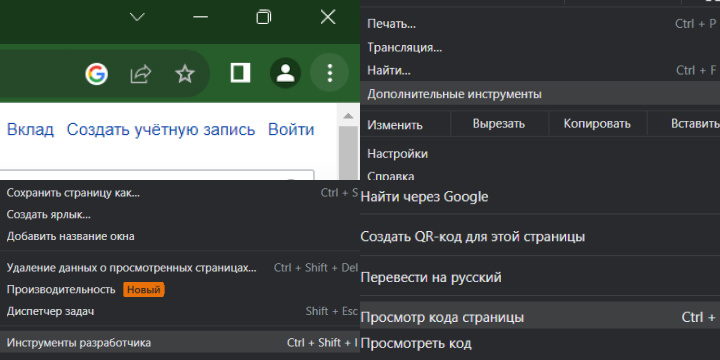Expand the tab search chevron
This screenshot has height=360, width=720.
[x=137, y=17]
